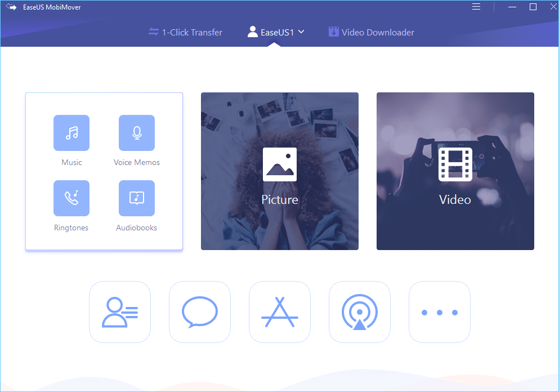Open the Audiobooks icon

coord(137,198)
